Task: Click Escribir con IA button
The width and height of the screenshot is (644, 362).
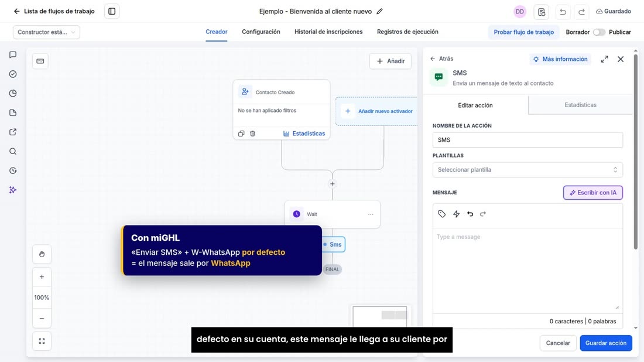Action: (592, 193)
